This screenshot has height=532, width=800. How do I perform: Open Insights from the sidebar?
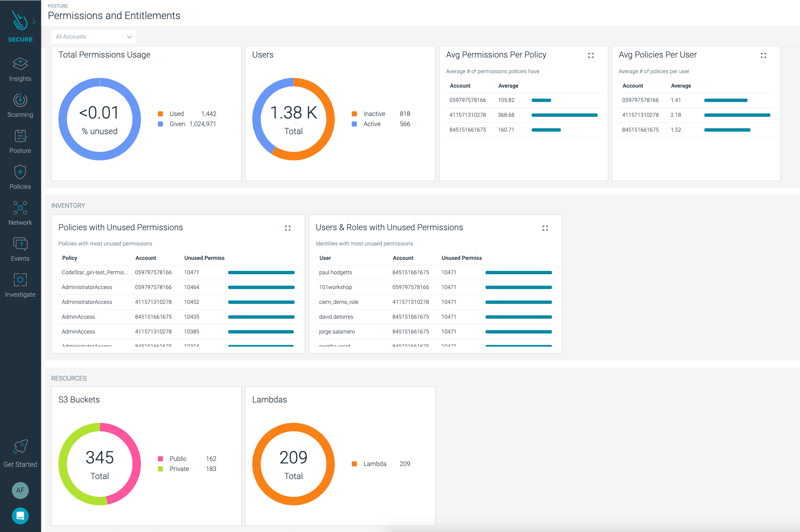pyautogui.click(x=20, y=64)
